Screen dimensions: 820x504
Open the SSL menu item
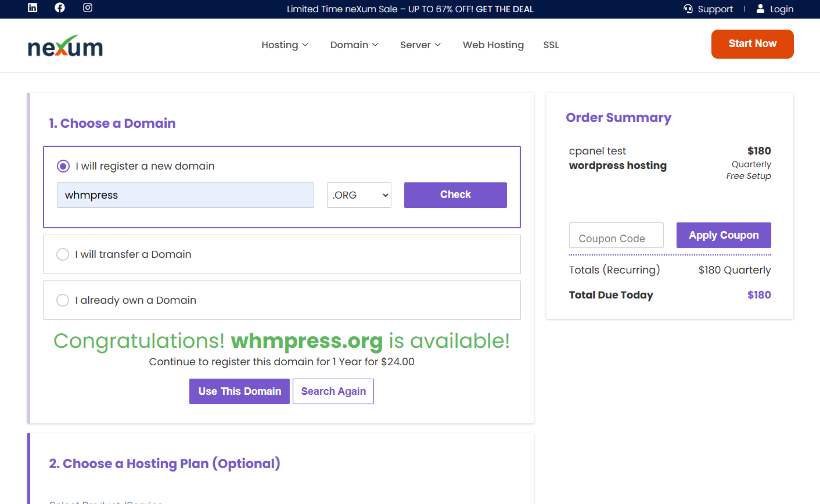551,45
